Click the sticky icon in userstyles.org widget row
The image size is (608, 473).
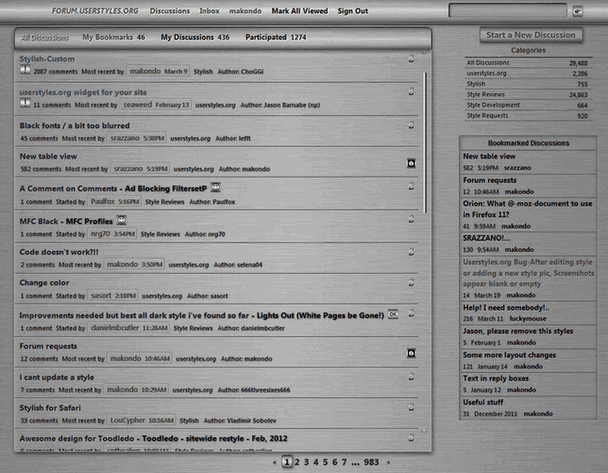pos(25,103)
